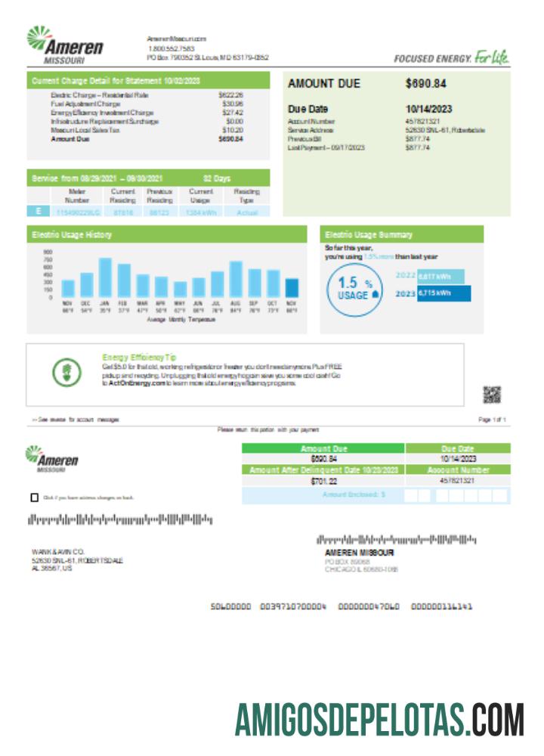Click the 2022 6,617 kWh summary bar

pyautogui.click(x=440, y=276)
